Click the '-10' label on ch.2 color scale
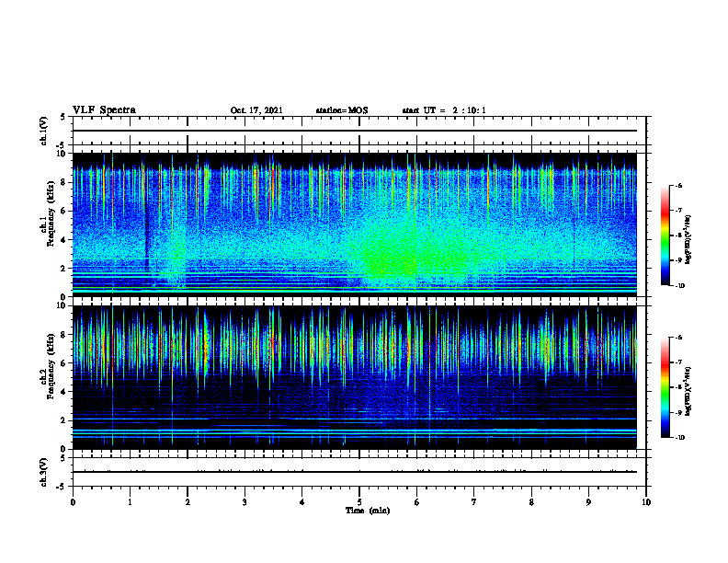Viewport: 728px width, 563px height. tap(680, 437)
